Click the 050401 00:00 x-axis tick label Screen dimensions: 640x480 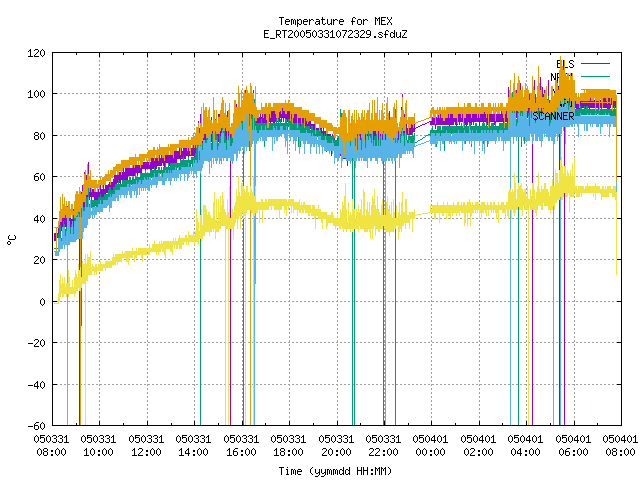pyautogui.click(x=430, y=446)
